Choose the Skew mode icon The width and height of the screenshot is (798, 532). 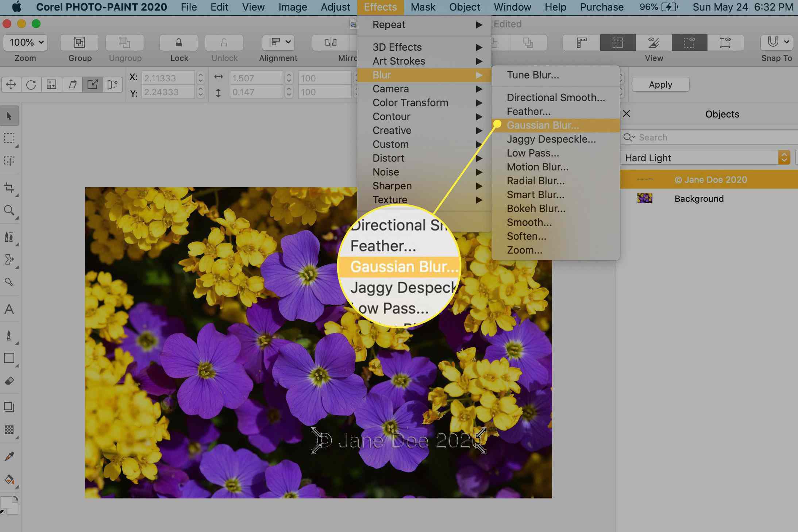point(72,85)
